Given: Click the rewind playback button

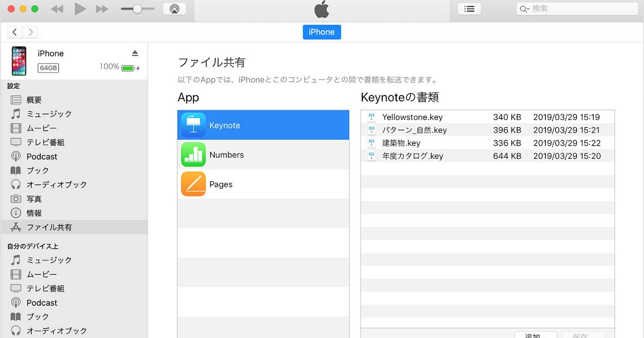Looking at the screenshot, I should [x=57, y=9].
